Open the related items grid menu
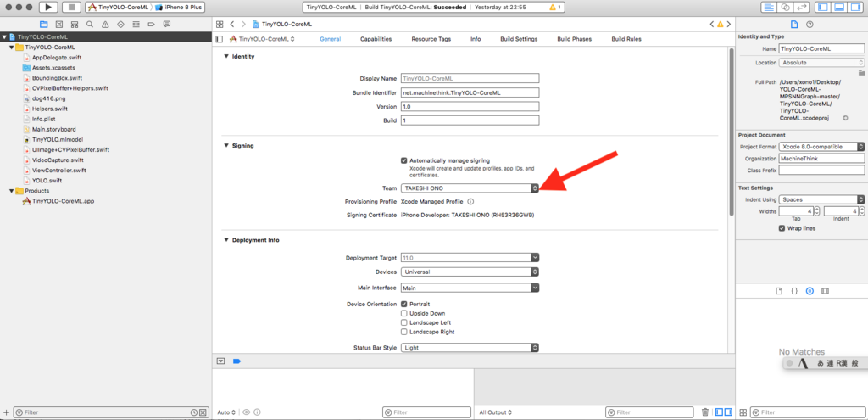 point(220,25)
